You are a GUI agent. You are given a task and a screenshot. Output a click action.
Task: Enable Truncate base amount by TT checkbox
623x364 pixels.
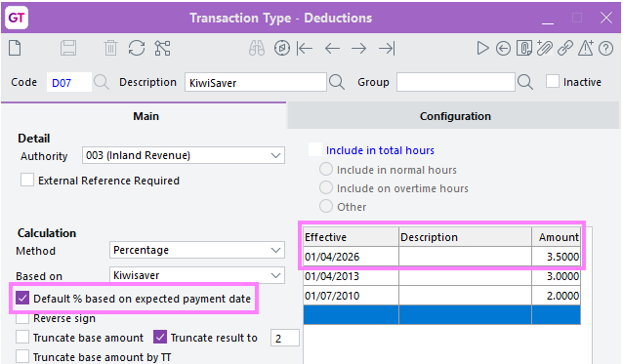tap(22, 356)
